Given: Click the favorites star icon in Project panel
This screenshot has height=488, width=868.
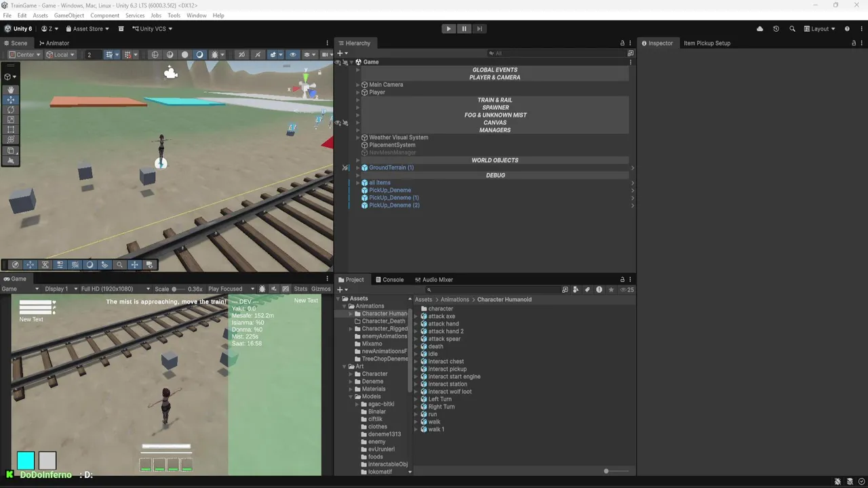Looking at the screenshot, I should 611,289.
